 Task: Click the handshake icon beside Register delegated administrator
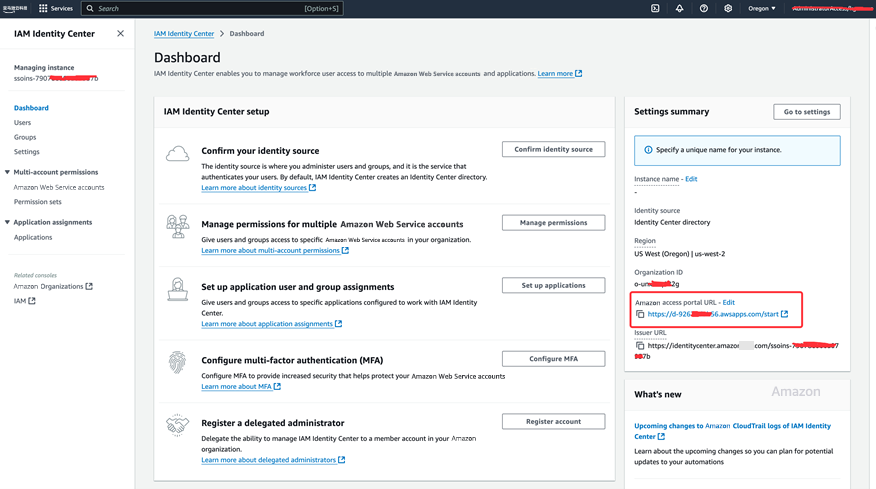(x=177, y=425)
